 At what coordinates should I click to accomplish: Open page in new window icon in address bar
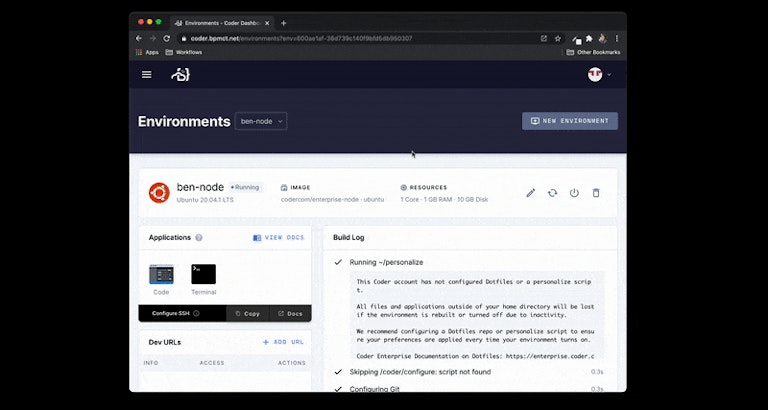pos(544,38)
